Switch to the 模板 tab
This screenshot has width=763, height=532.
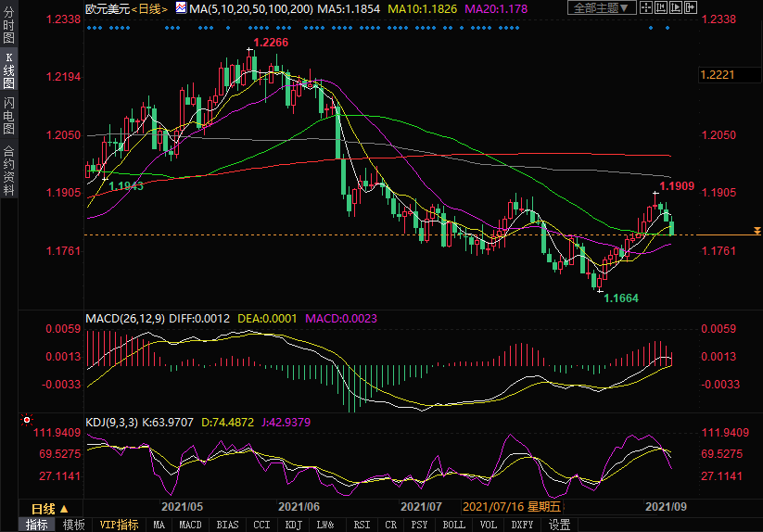coord(73,525)
